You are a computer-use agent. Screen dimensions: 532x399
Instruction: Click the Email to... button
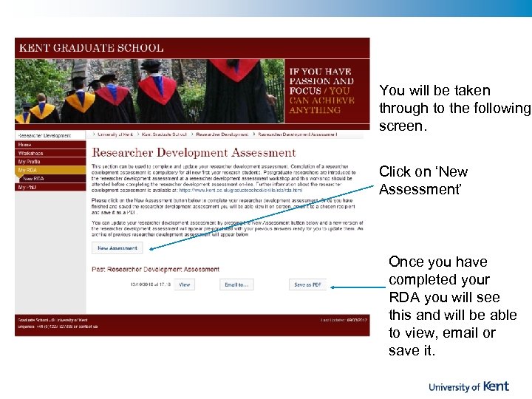[236, 284]
